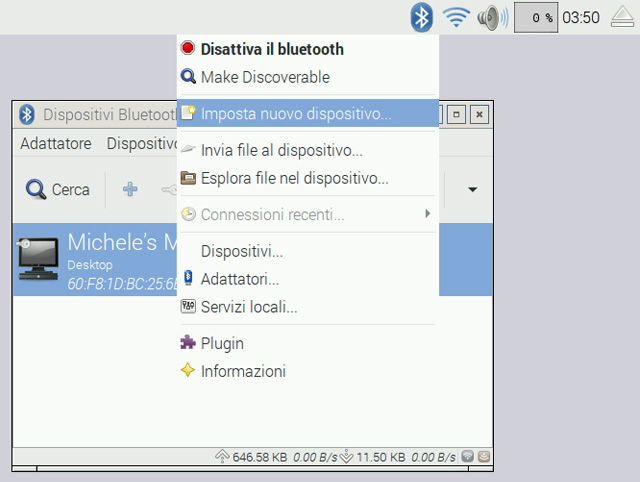Image resolution: width=640 pixels, height=482 pixels.
Task: Click the add device plus toolbar icon
Action: 130,189
